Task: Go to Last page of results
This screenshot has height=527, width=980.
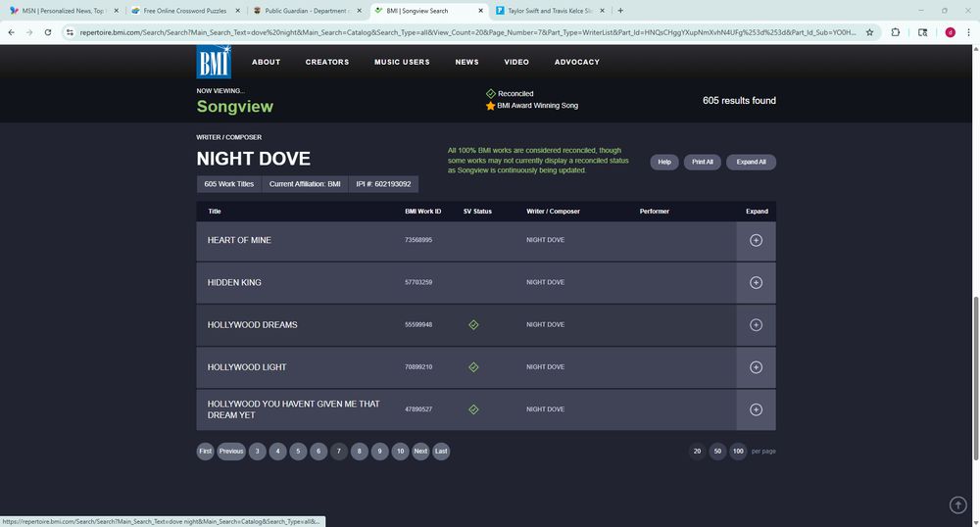Action: (441, 451)
